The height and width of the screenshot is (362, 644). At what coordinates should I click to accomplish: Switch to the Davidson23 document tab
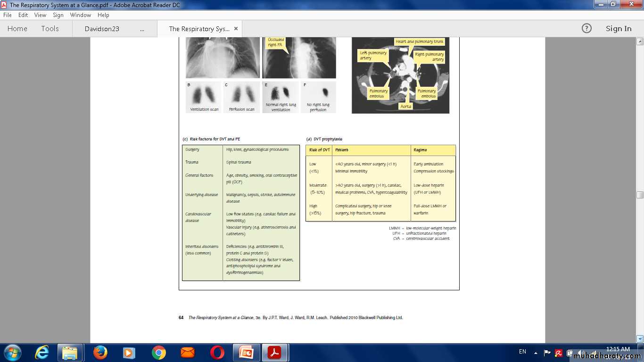(102, 29)
